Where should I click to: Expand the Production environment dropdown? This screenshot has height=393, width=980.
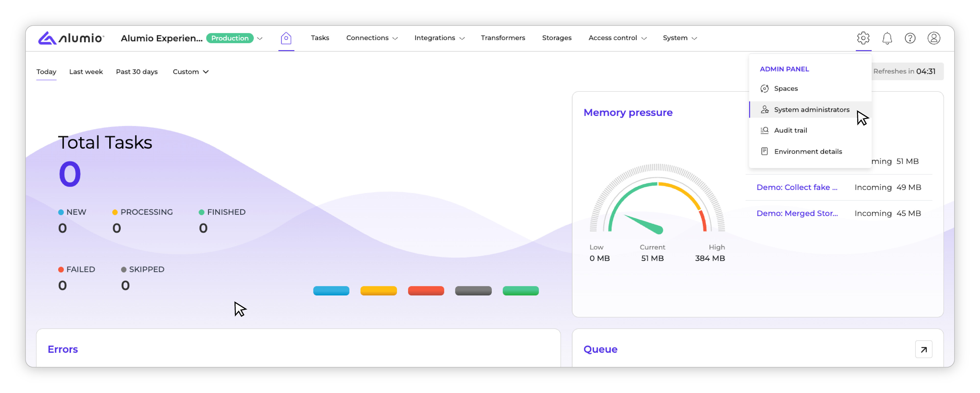pos(260,39)
